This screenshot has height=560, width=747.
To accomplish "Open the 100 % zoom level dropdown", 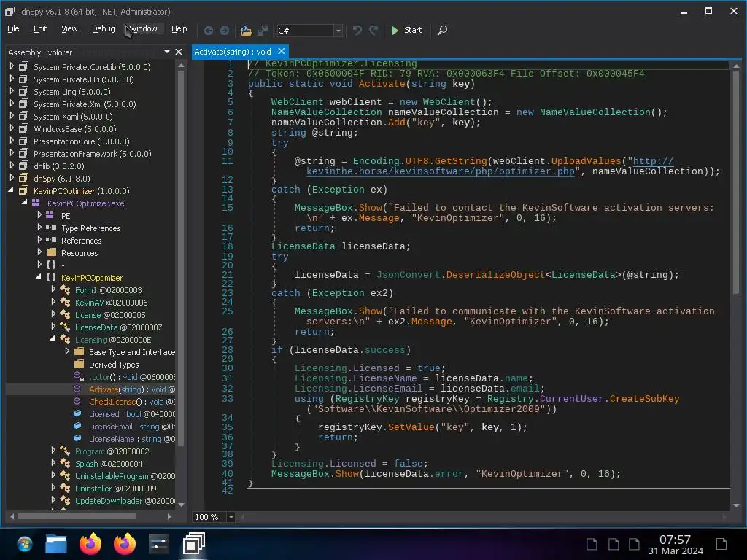I will 231,517.
